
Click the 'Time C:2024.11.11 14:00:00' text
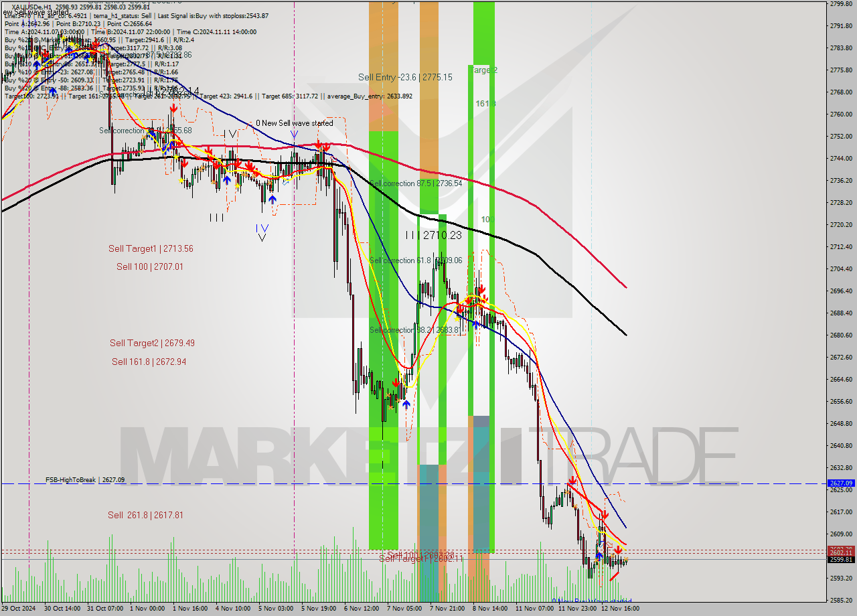click(x=215, y=31)
